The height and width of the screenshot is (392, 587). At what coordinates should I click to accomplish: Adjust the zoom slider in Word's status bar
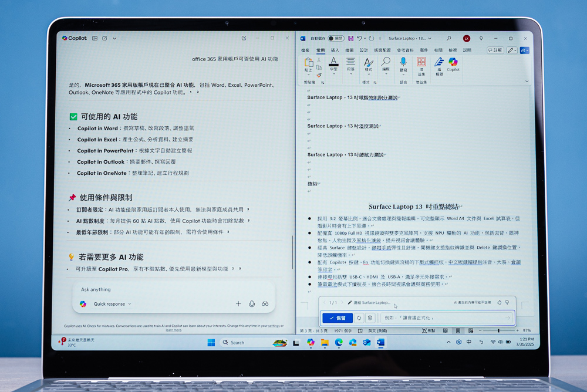click(x=498, y=330)
